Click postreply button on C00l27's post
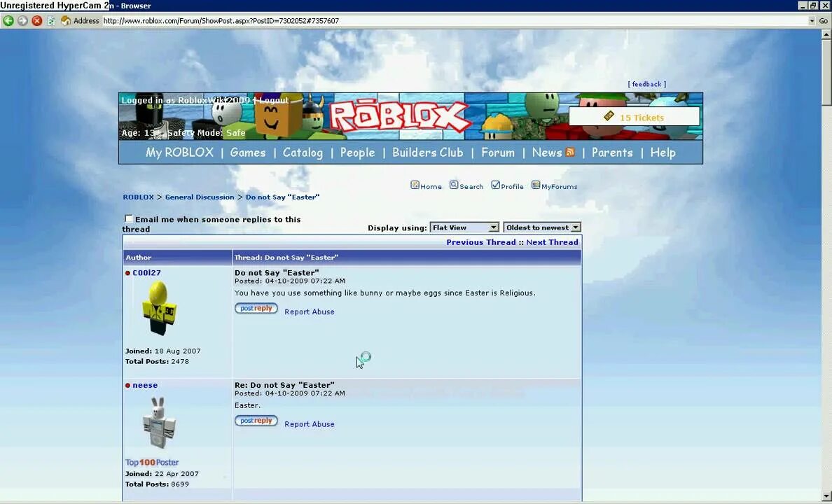 point(256,309)
